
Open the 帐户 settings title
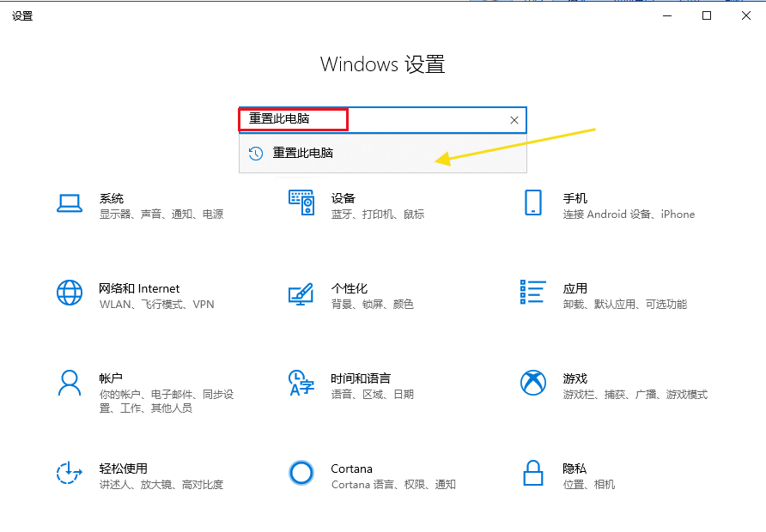tap(111, 378)
